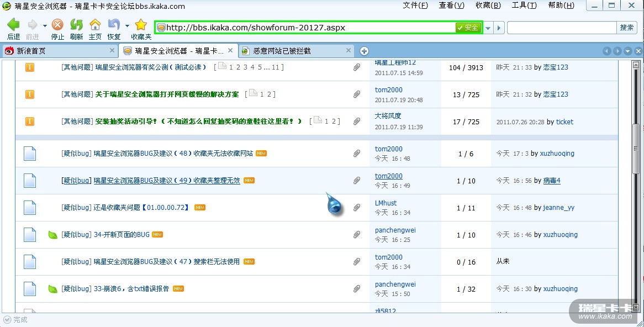Image resolution: width=644 pixels, height=327 pixels.
Task: Click the red Stop icon
Action: coord(57,25)
